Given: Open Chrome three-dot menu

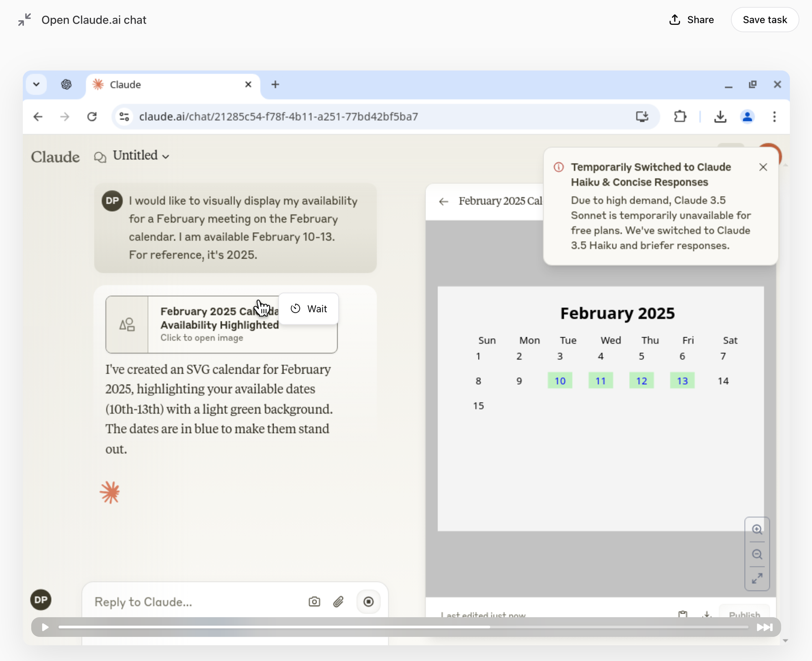Looking at the screenshot, I should [774, 117].
